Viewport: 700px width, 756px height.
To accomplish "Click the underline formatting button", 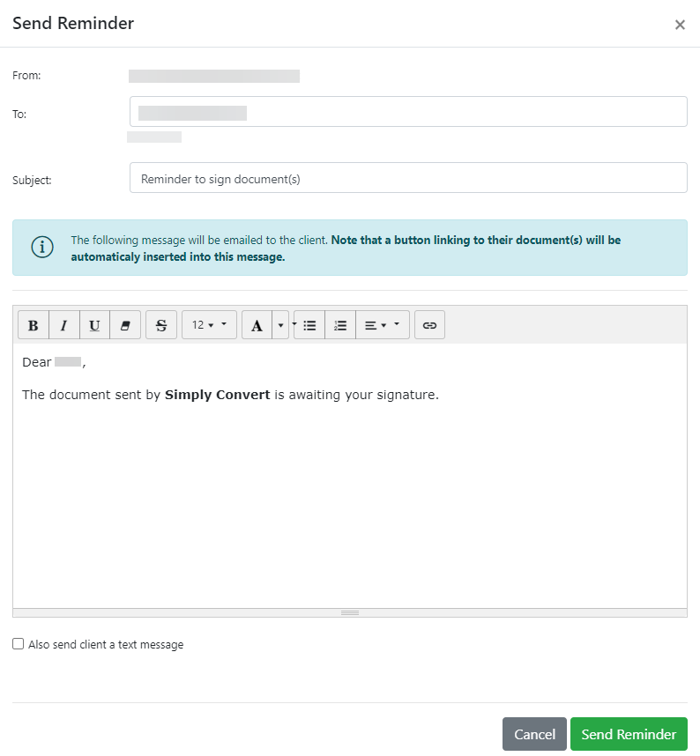I will tap(94, 325).
